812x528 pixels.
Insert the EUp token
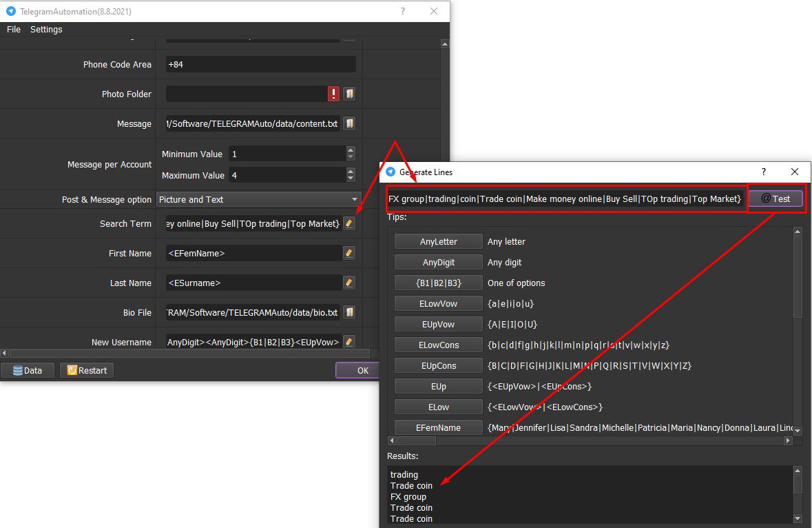[x=438, y=387]
